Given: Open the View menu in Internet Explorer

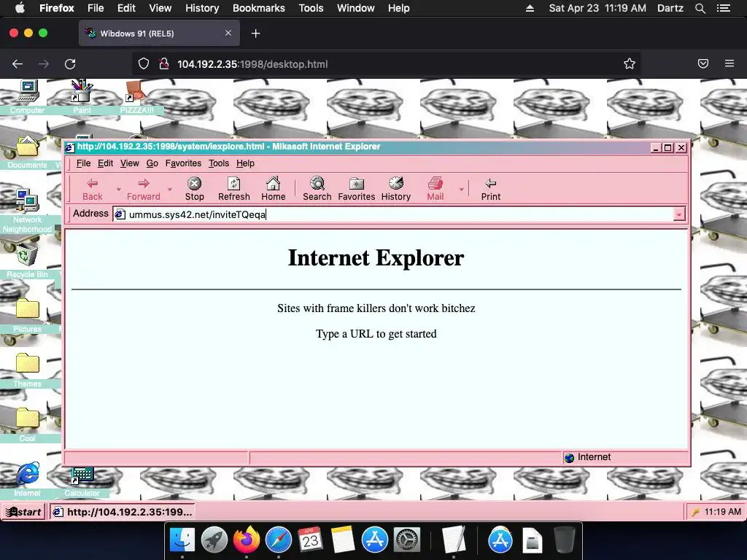Looking at the screenshot, I should 130,163.
